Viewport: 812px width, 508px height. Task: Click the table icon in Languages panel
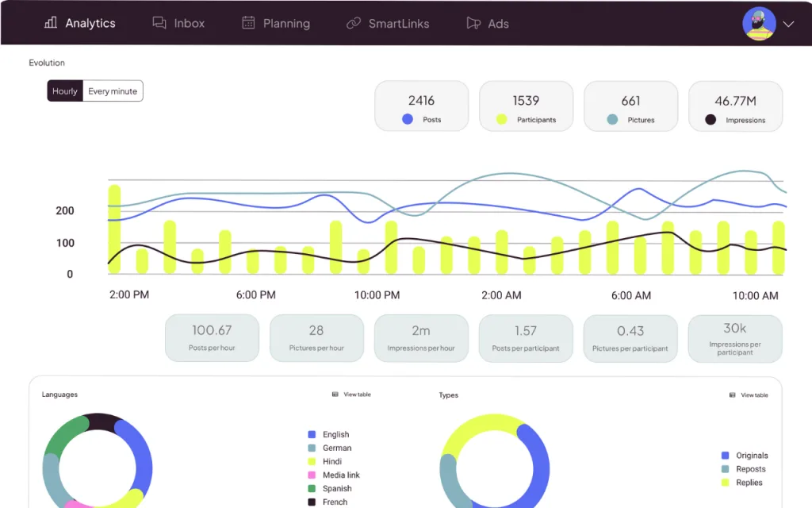[x=335, y=394]
